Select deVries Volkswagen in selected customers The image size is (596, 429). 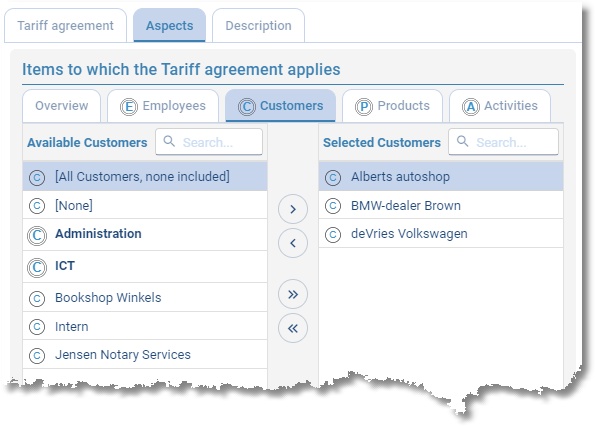[441, 234]
